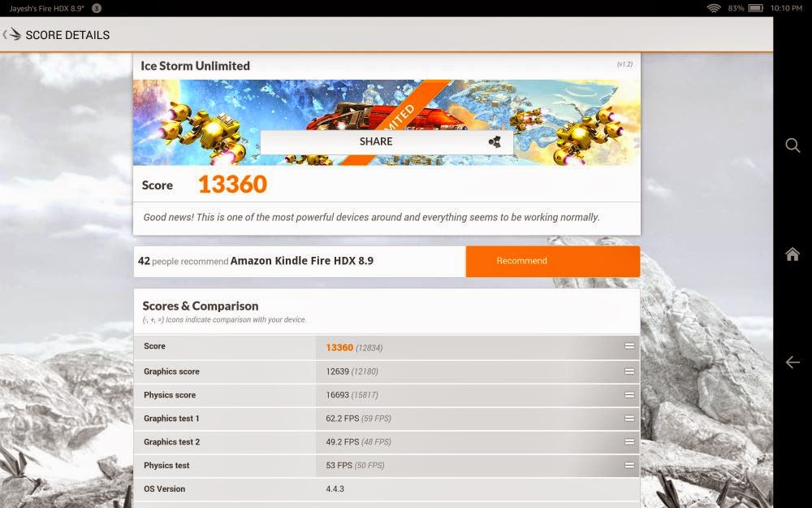Tap the icons comparison hint text
This screenshot has height=508, width=812.
click(224, 319)
